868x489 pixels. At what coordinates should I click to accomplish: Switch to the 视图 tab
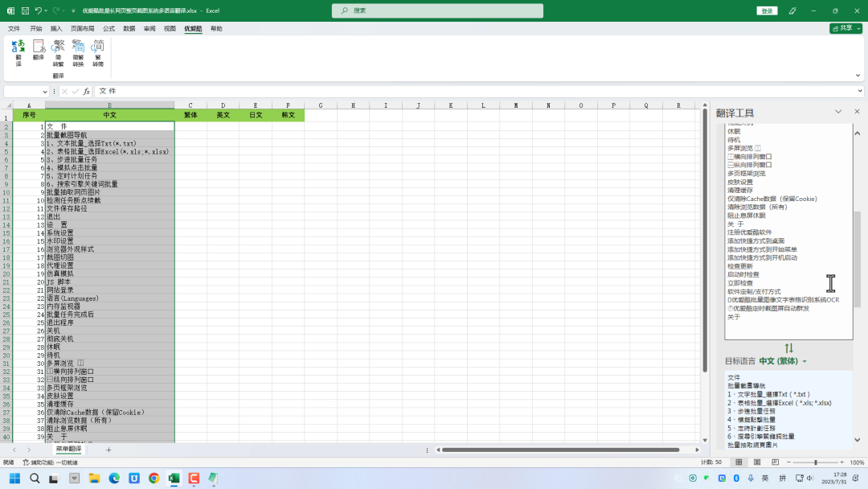click(x=170, y=28)
